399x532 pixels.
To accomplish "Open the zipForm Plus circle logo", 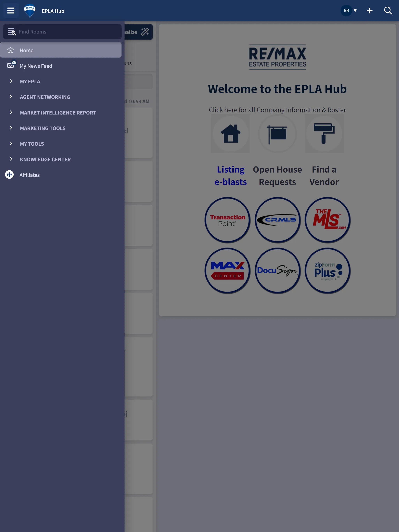I will (327, 270).
